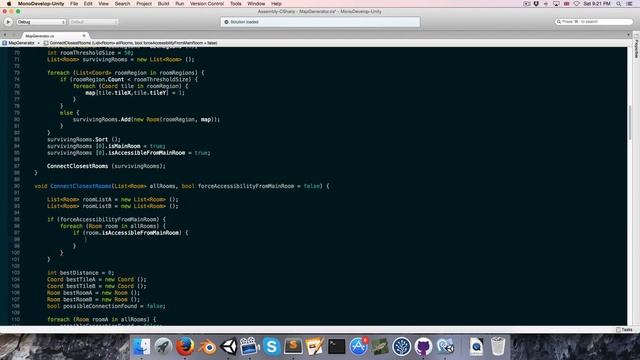The height and width of the screenshot is (360, 640).
Task: Open the green leaf app in the Dock
Action: tap(380, 347)
